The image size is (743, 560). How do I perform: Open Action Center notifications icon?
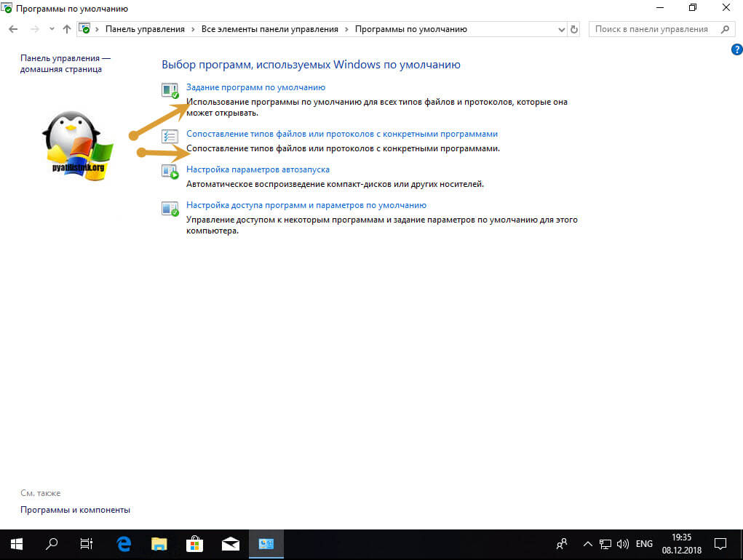click(x=720, y=545)
